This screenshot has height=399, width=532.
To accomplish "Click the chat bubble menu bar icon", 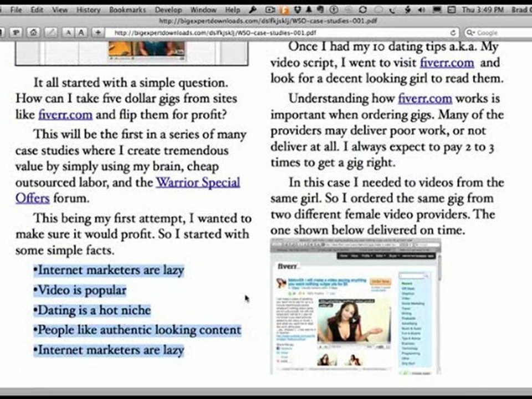I will click(377, 10).
